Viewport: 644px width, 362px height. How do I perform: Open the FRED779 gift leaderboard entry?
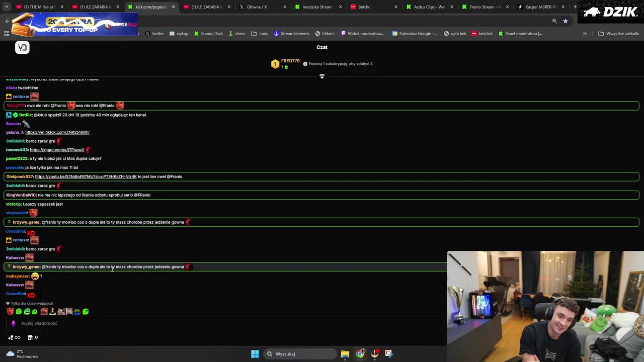(x=286, y=64)
